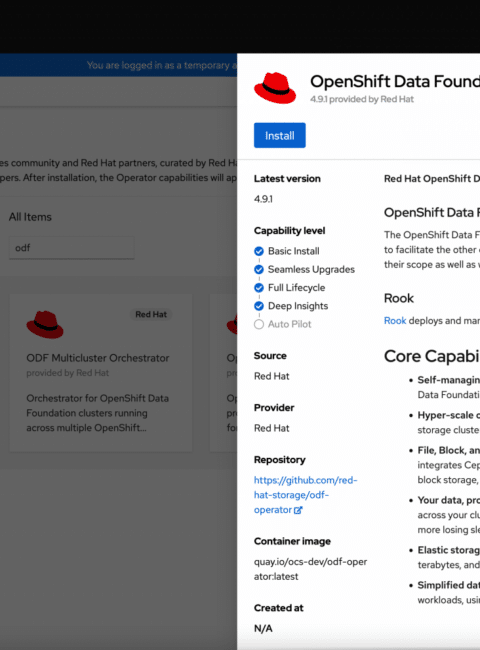Viewport: 480px width, 650px height.
Task: Click the Auto Pilot label
Action: click(x=290, y=324)
